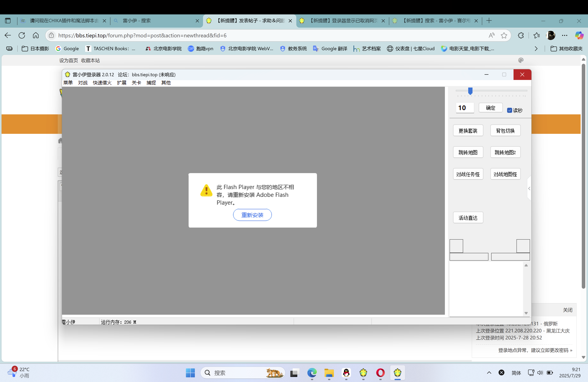Click the browser back arrow

[8, 35]
